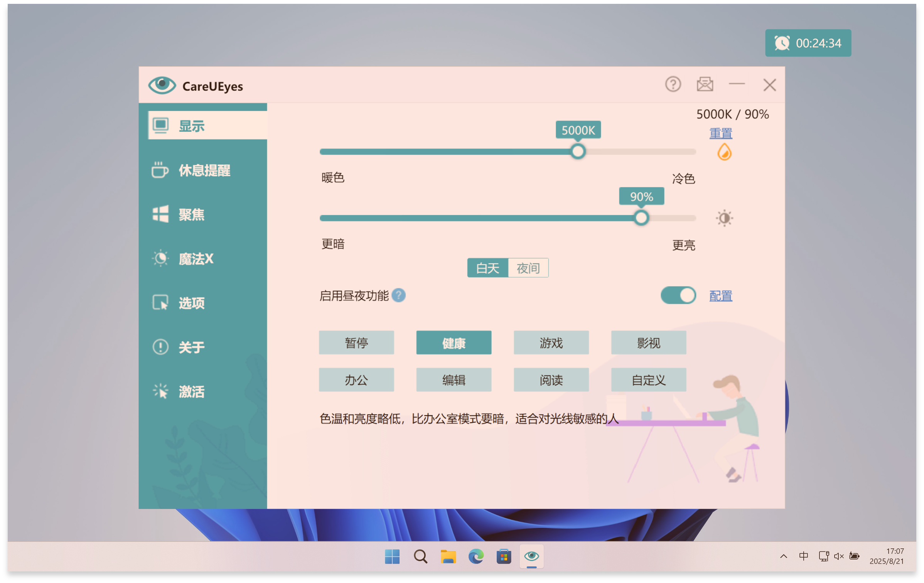Open File Explorer from taskbar
This screenshot has height=583, width=924.
pyautogui.click(x=448, y=556)
